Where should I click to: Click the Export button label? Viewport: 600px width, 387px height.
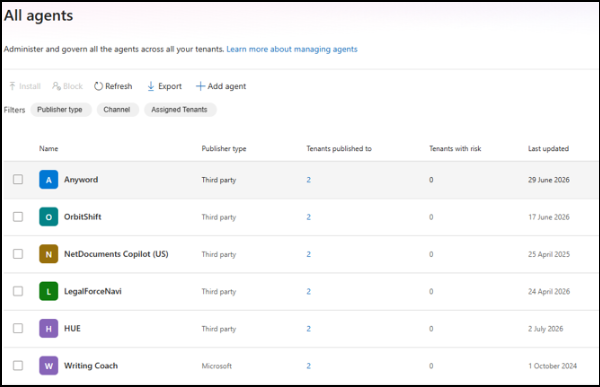[170, 86]
